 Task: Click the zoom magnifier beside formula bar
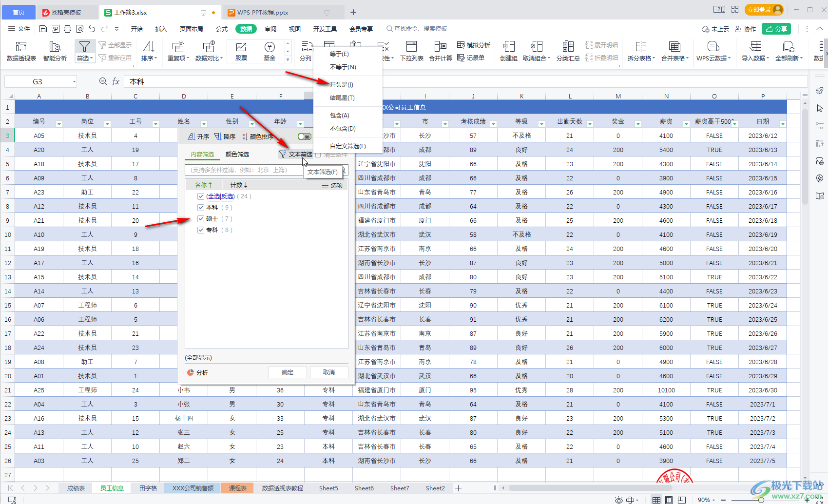tap(103, 81)
